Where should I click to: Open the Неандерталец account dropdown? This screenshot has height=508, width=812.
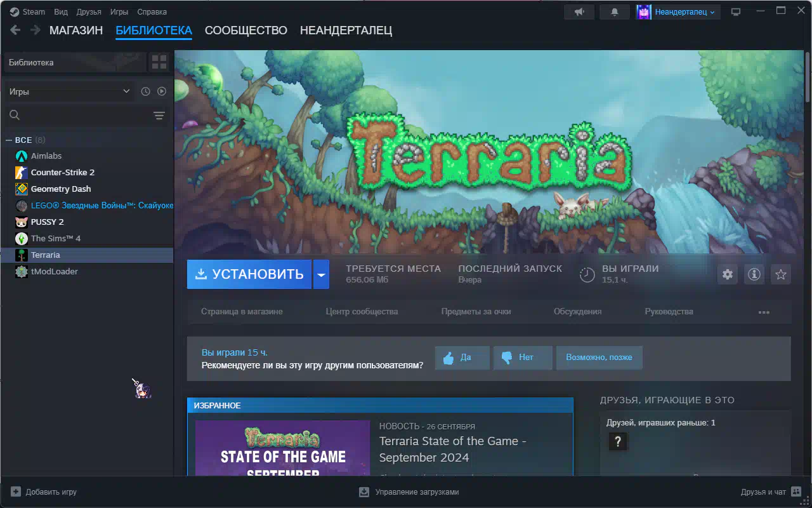pyautogui.click(x=684, y=12)
